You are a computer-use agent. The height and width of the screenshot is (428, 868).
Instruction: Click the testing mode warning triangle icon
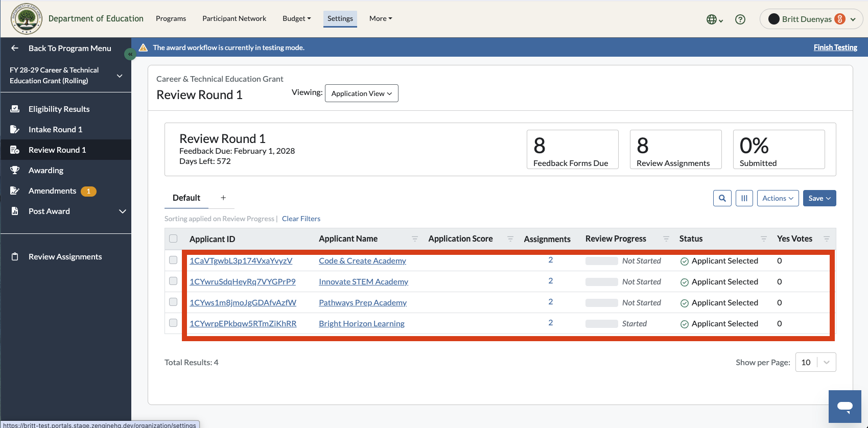click(144, 47)
